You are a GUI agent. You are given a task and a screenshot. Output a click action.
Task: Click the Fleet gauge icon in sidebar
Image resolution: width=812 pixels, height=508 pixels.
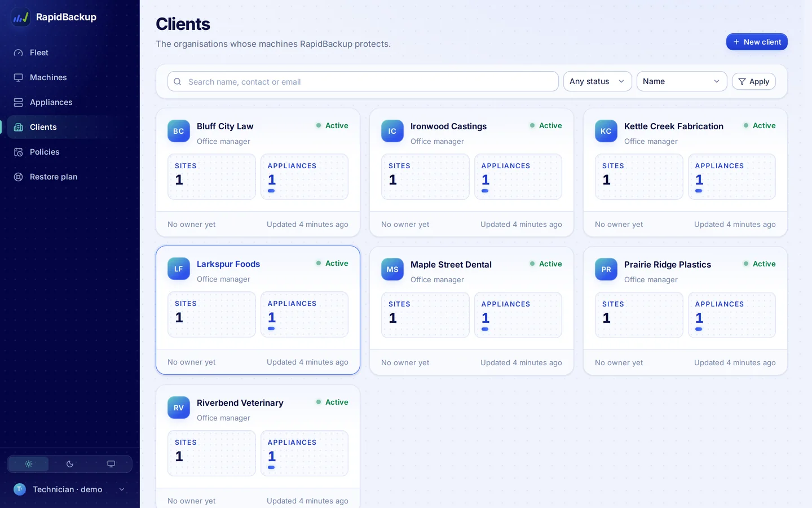19,52
